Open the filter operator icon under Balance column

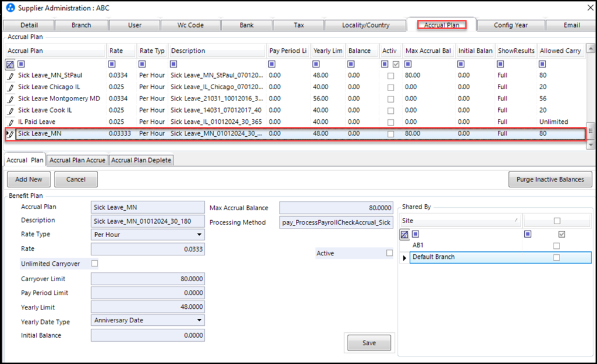351,64
